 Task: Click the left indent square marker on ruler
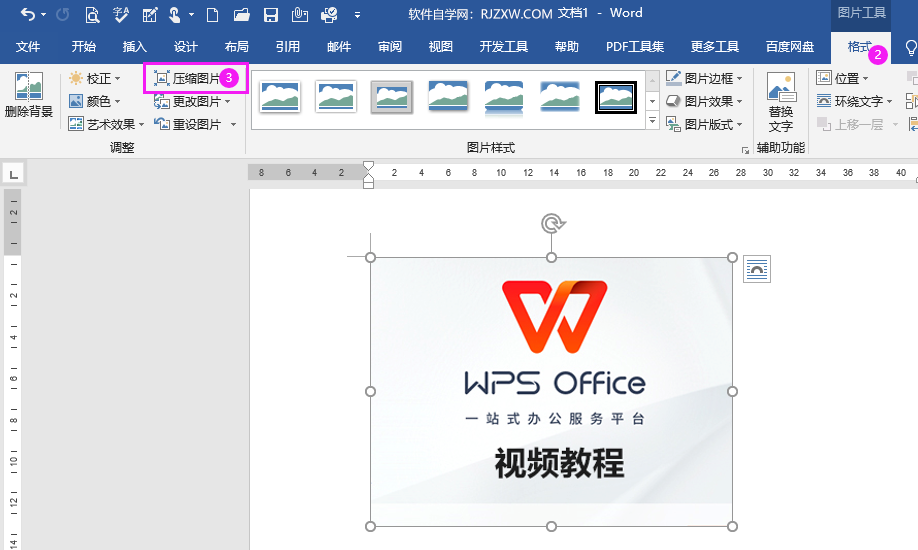pos(368,185)
